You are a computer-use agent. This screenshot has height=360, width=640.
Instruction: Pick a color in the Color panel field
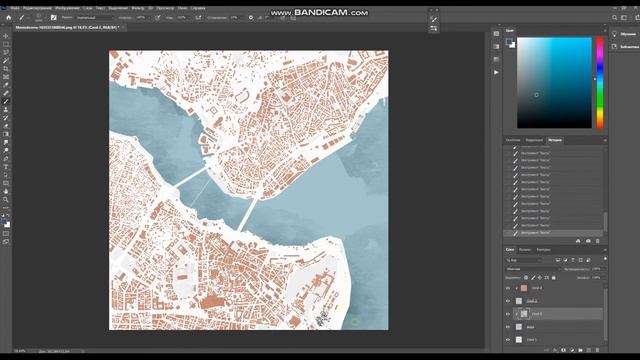pos(554,82)
